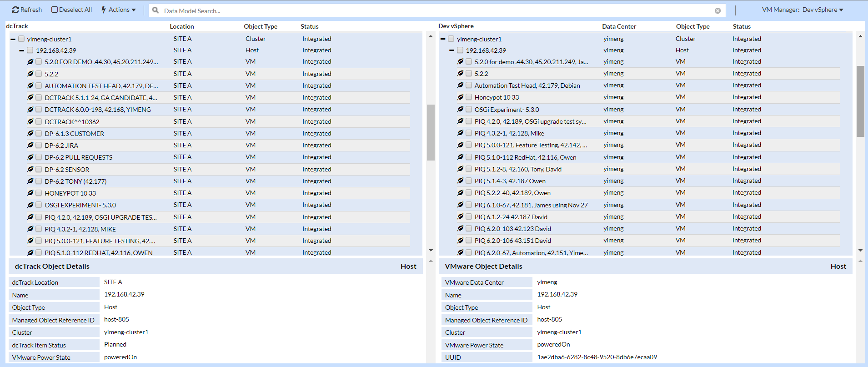Click leaf icon beside HONEYPOT 10 33
The width and height of the screenshot is (868, 367).
(30, 193)
